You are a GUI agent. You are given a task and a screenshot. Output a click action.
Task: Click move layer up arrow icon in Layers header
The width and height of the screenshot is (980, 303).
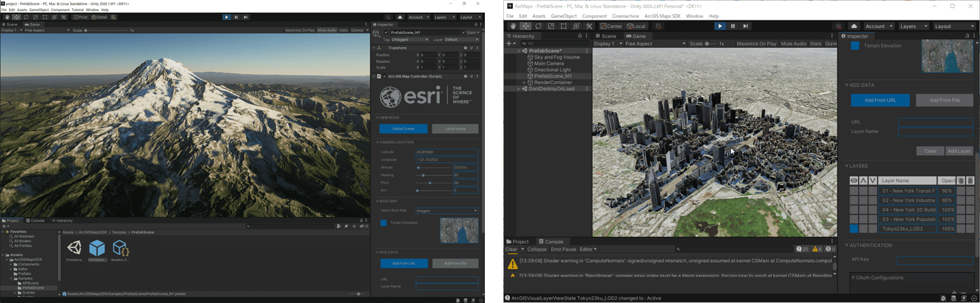[863, 180]
